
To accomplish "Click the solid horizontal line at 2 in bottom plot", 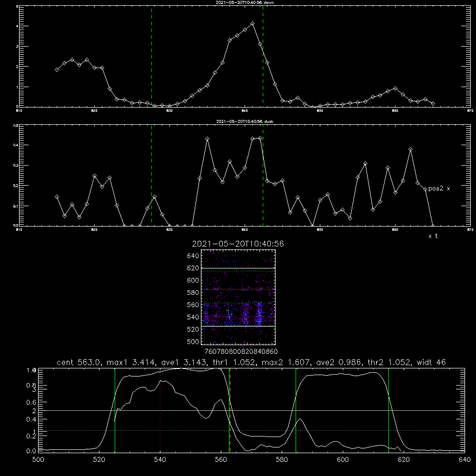I will tap(251, 410).
